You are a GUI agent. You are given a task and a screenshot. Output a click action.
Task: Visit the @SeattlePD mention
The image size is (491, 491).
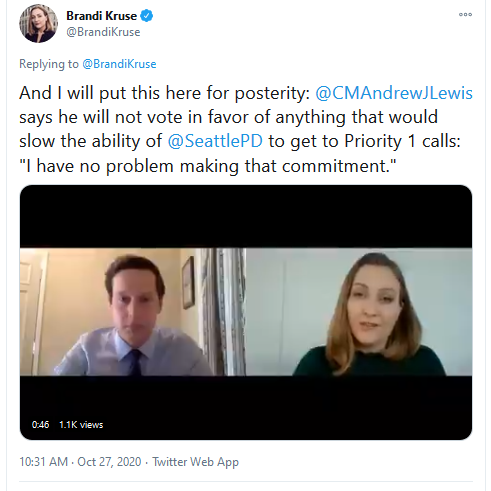pyautogui.click(x=215, y=141)
